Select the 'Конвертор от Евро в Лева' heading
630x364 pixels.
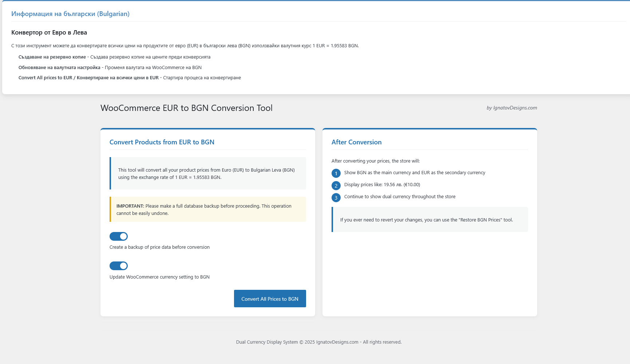[49, 32]
